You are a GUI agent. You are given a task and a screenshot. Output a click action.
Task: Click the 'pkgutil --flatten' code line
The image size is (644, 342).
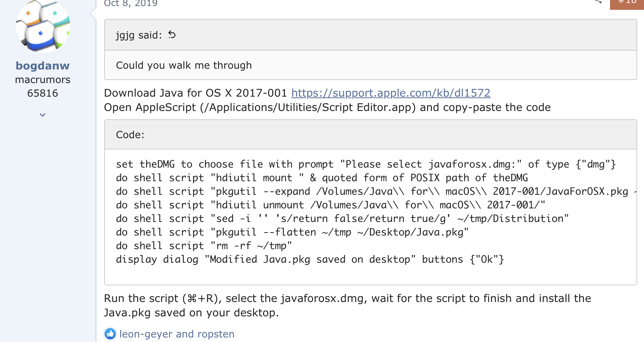[x=293, y=232]
